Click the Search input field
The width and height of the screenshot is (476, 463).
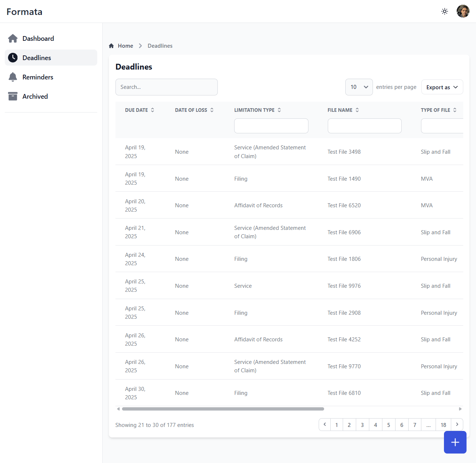pos(166,87)
